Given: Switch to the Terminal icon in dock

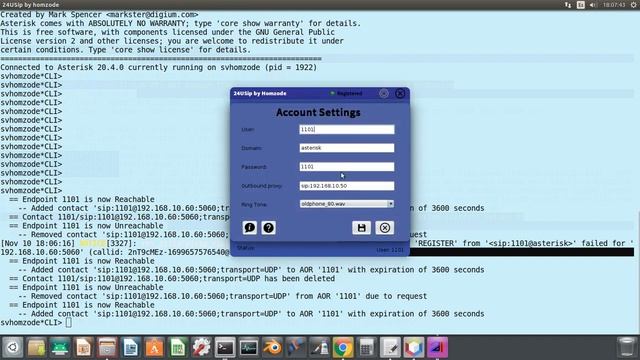Looking at the screenshot, I should click(x=225, y=348).
